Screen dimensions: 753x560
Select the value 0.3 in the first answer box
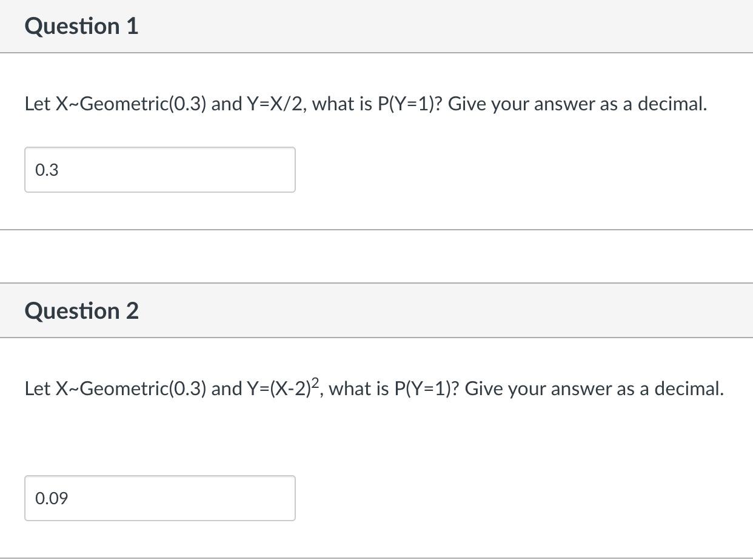click(45, 170)
